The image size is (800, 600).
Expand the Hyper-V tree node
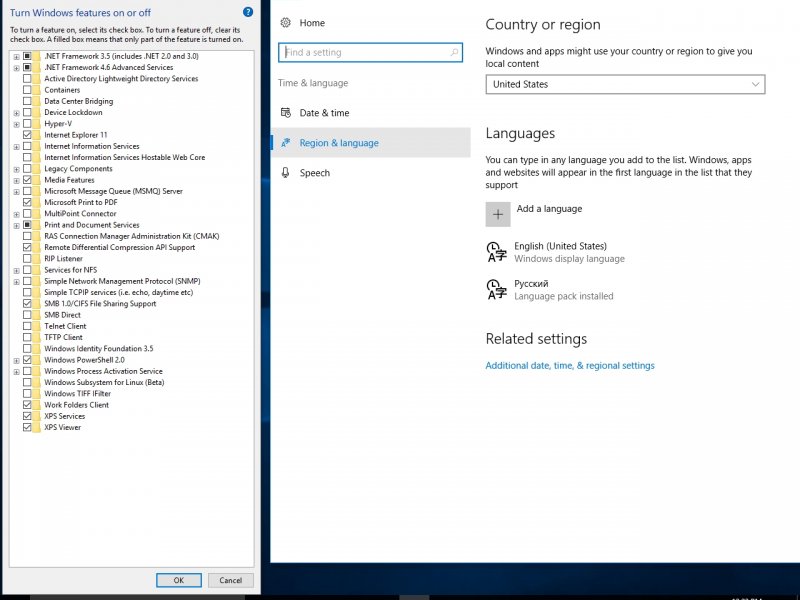16,124
